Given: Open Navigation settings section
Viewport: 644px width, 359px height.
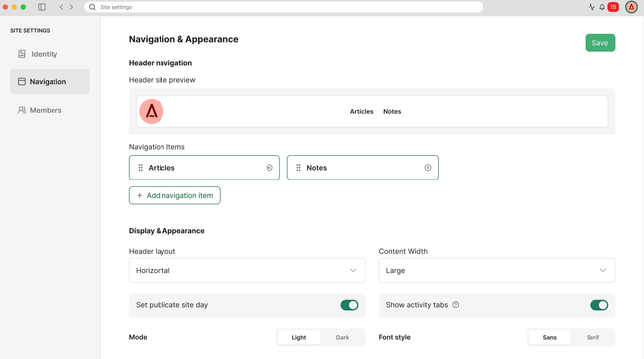Looking at the screenshot, I should (x=51, y=82).
